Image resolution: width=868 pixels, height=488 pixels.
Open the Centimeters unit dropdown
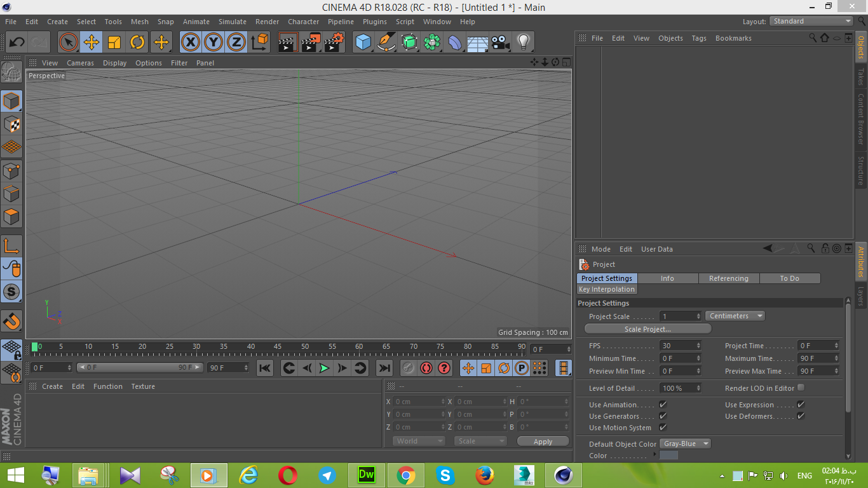click(x=735, y=316)
